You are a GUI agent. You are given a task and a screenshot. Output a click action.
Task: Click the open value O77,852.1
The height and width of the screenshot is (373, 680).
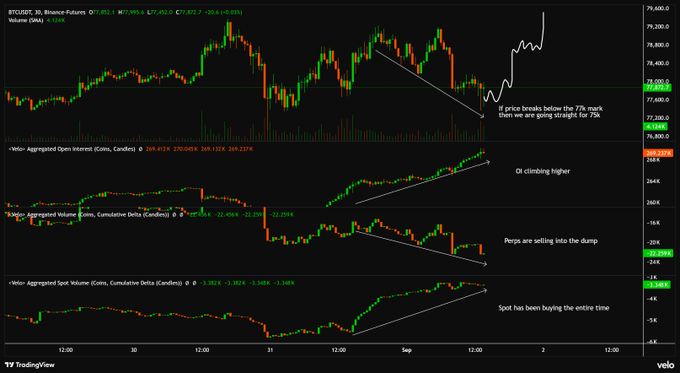[102, 12]
